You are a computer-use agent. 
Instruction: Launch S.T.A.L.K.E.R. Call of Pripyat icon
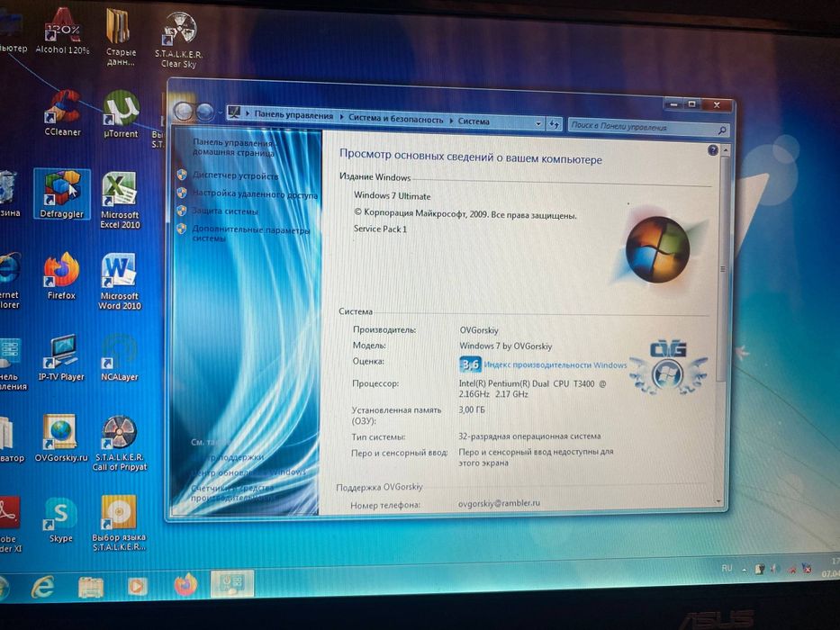(x=120, y=444)
